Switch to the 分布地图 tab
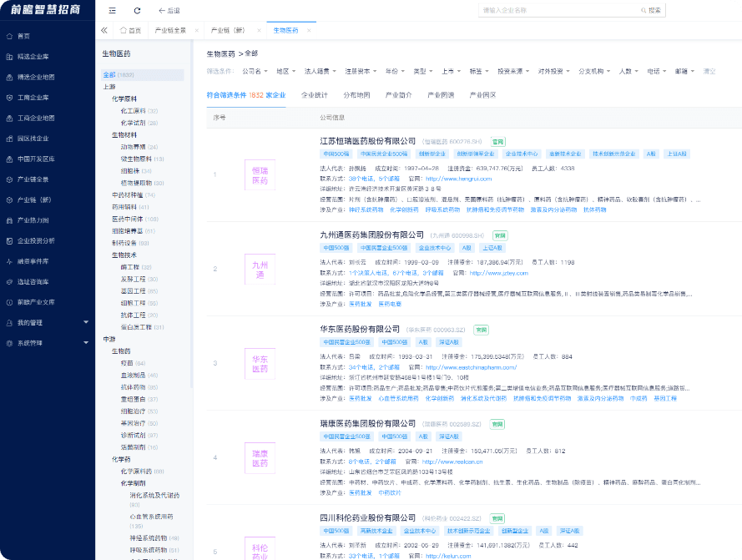 click(x=356, y=95)
